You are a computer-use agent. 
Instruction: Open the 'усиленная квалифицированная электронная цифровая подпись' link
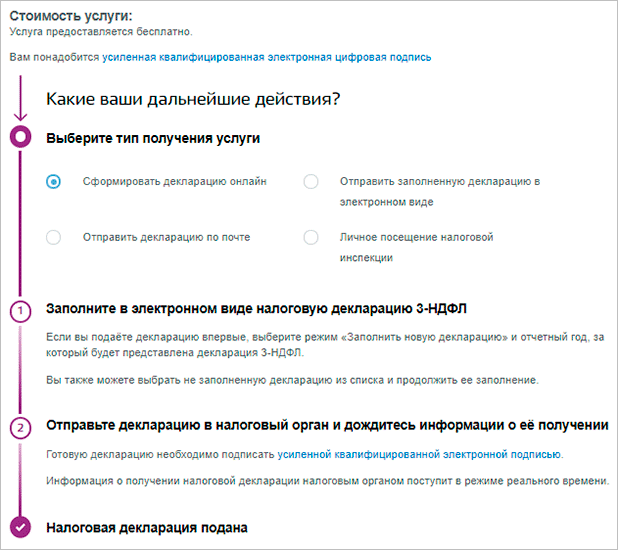pos(266,57)
